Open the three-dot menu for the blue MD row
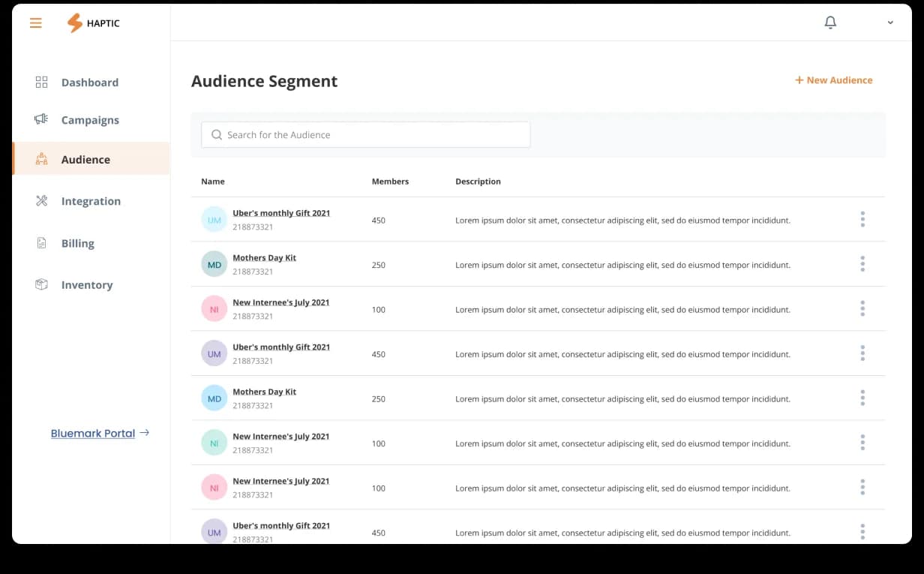 (862, 398)
